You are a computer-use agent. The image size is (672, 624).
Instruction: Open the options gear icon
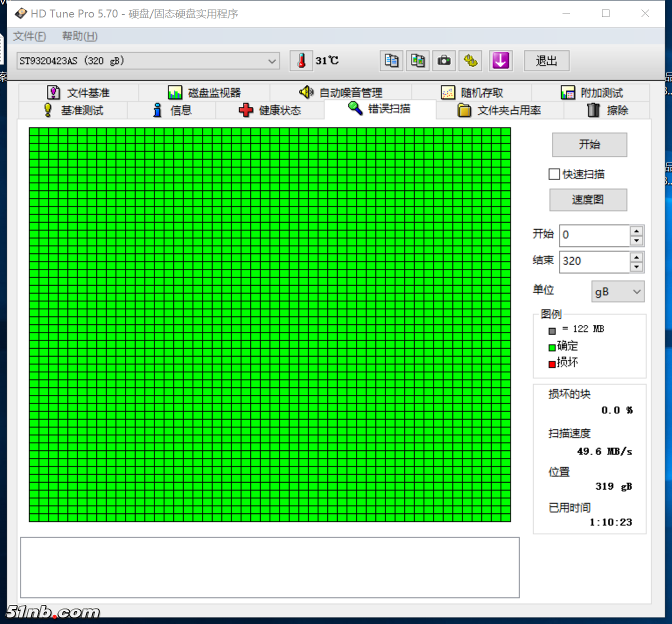point(470,61)
